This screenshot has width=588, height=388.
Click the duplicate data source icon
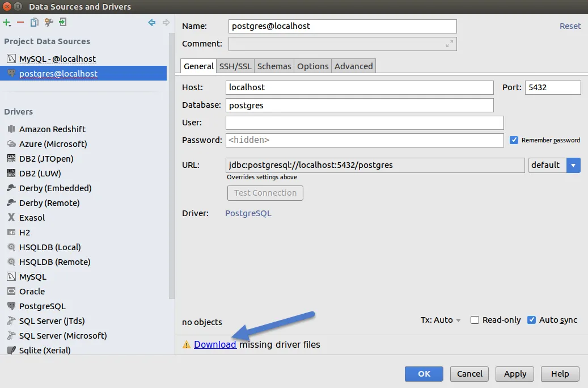(x=34, y=23)
